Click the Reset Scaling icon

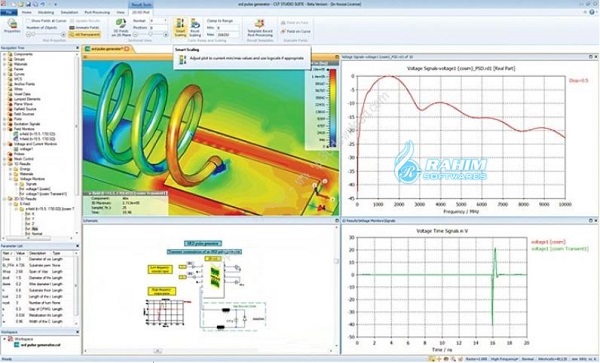coord(195,28)
